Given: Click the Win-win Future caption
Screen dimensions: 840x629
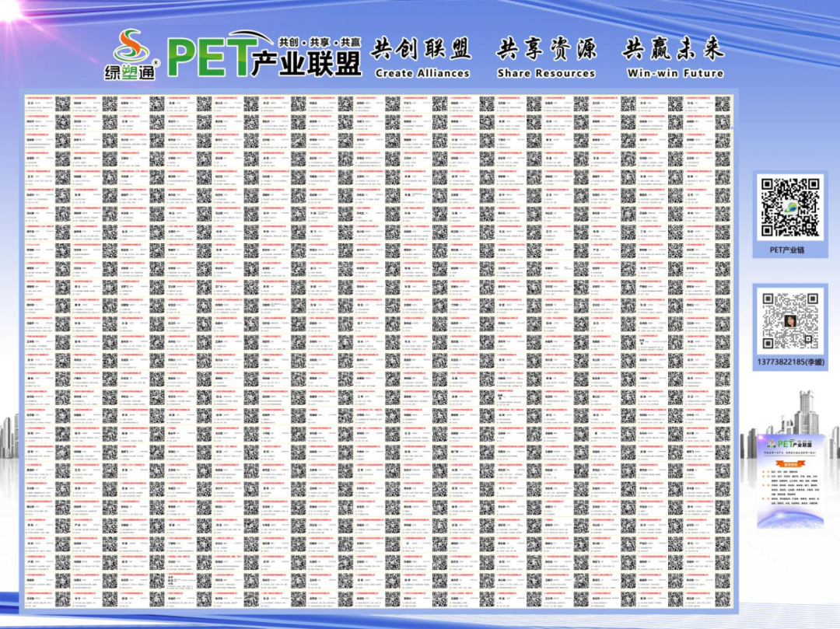Looking at the screenshot, I should pyautogui.click(x=675, y=73).
